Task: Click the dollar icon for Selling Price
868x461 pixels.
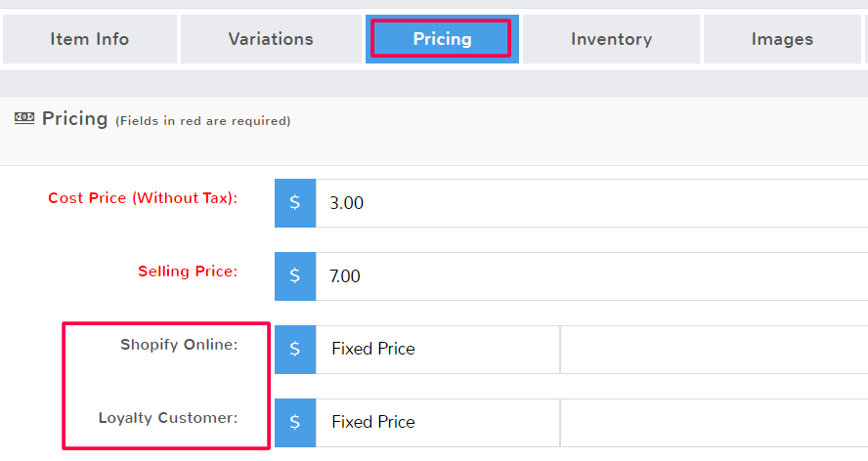Action: coord(295,276)
